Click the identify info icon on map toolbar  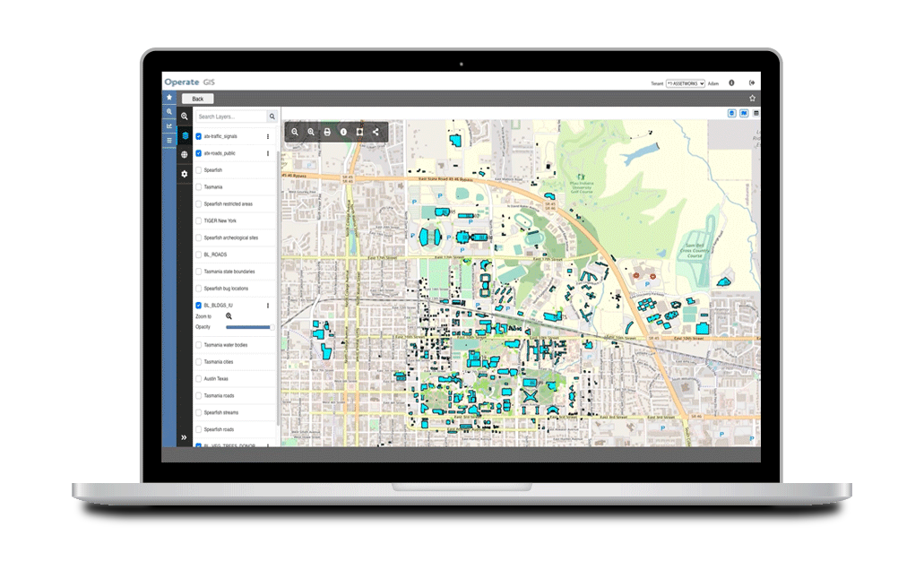coord(343,133)
